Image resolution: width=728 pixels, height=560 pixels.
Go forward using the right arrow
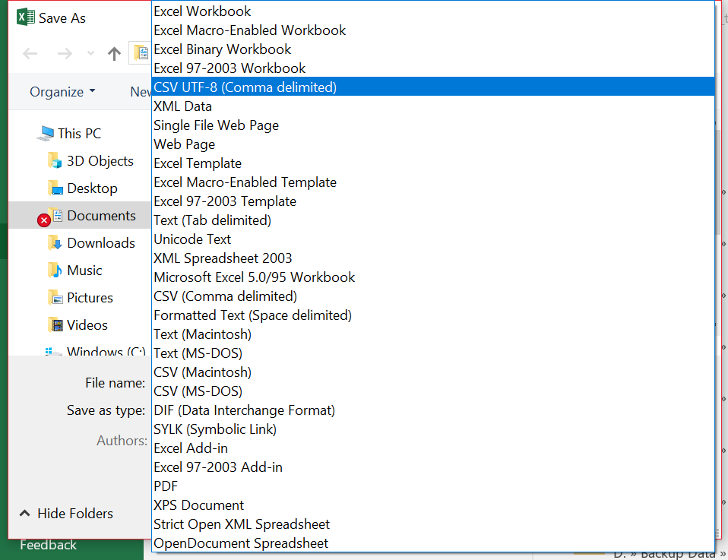coord(65,53)
